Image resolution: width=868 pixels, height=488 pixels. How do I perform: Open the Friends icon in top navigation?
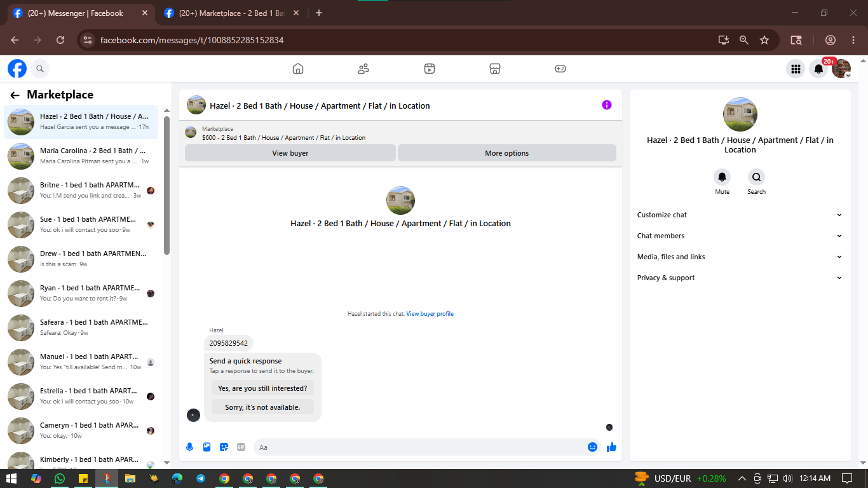363,69
